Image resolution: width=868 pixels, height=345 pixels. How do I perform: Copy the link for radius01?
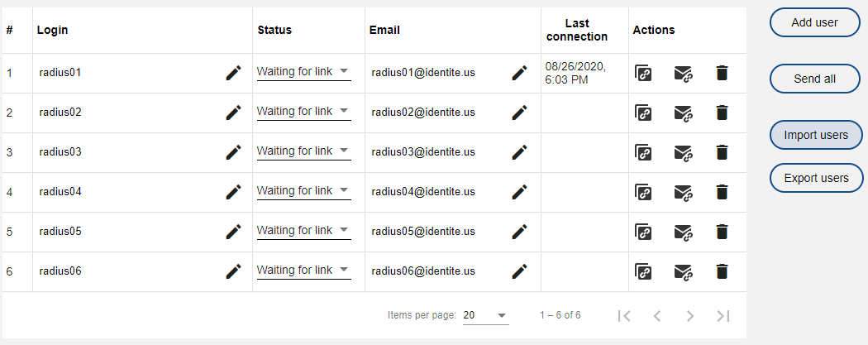(x=643, y=73)
